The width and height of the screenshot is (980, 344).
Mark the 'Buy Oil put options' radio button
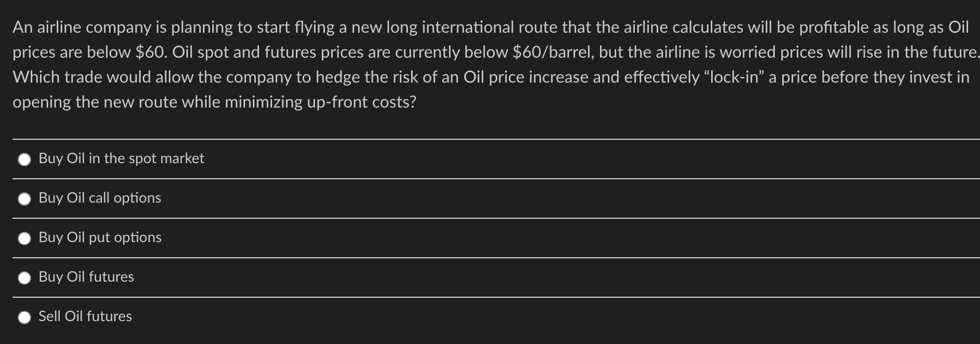tap(24, 239)
